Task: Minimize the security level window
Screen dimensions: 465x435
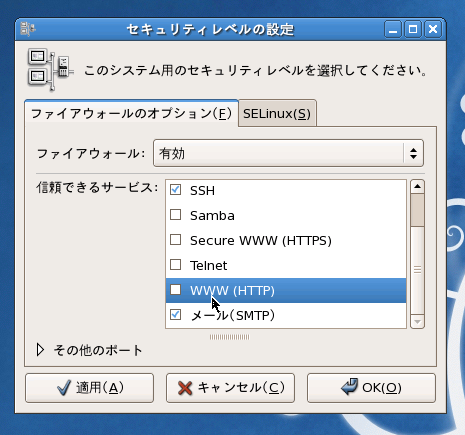Action: 393,29
